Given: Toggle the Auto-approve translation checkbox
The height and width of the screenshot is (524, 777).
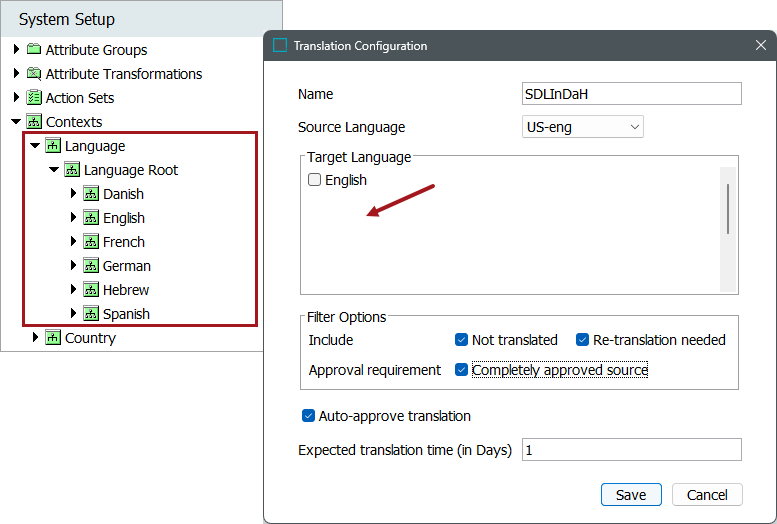Looking at the screenshot, I should click(308, 416).
